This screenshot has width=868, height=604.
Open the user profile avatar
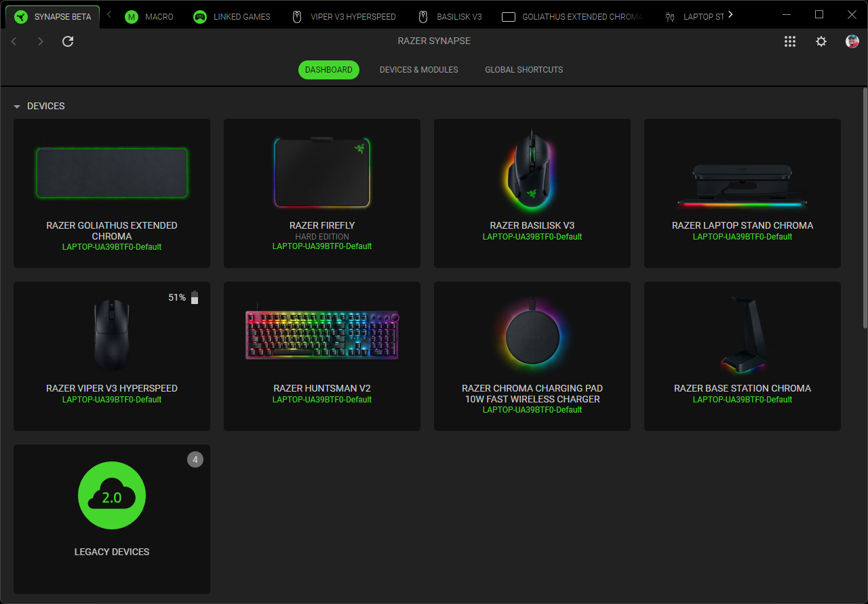(x=852, y=41)
